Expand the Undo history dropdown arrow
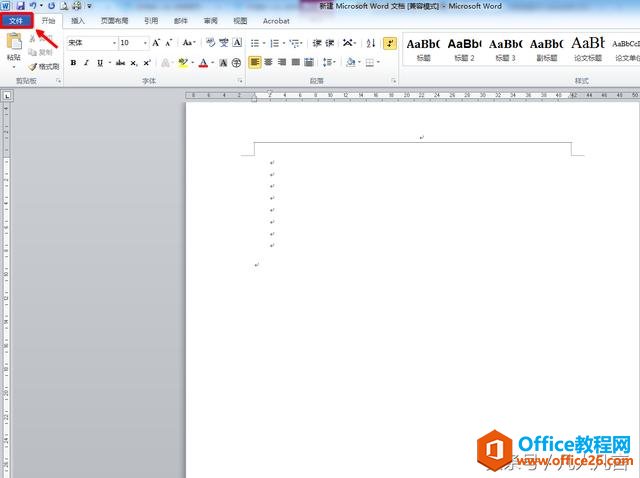Screen dimensions: 640x478 [41, 6]
